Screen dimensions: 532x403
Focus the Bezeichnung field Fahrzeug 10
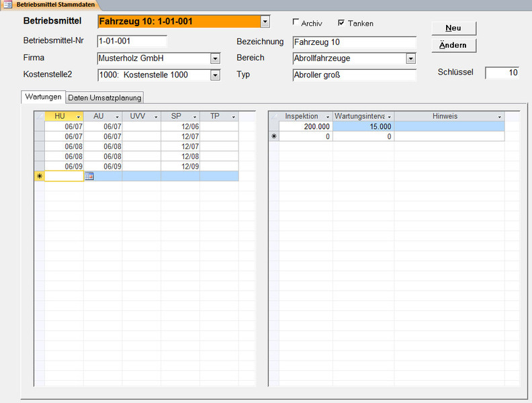[x=354, y=42]
